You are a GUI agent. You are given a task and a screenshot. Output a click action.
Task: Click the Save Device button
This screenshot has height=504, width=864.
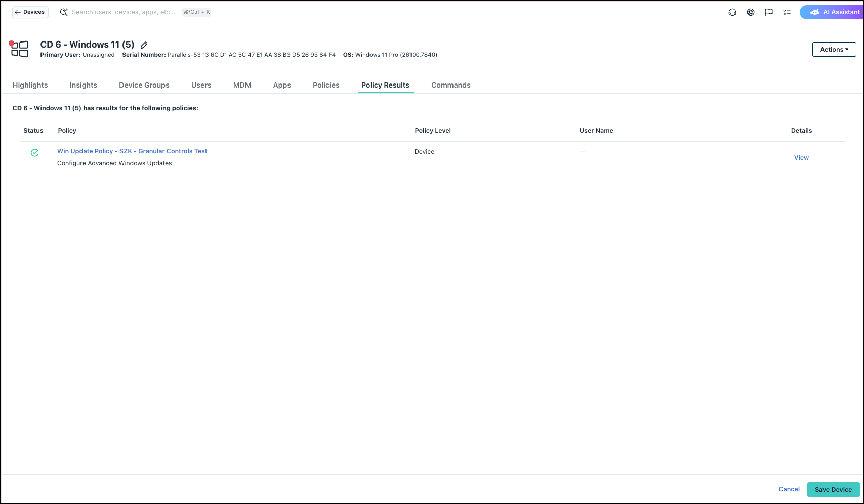pyautogui.click(x=833, y=489)
